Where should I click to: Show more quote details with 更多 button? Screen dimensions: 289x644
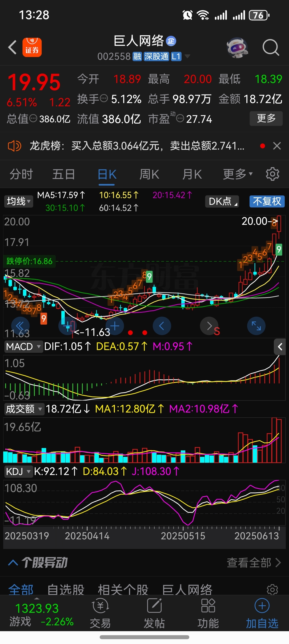[266, 118]
